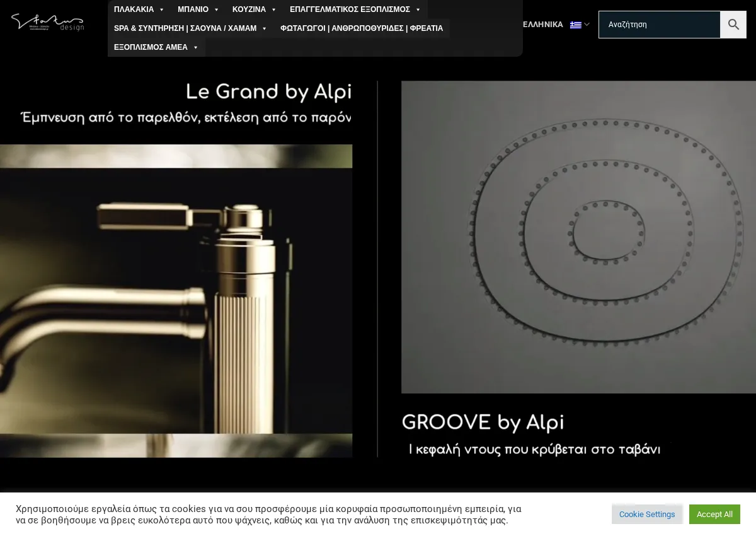Expand ΕΠΑΓΓΕΛΜΑΤΙΚΟΣ ΕΞΟΠΛΙΣΜΟΣ submenu arrow
756x536 pixels.
click(x=418, y=9)
